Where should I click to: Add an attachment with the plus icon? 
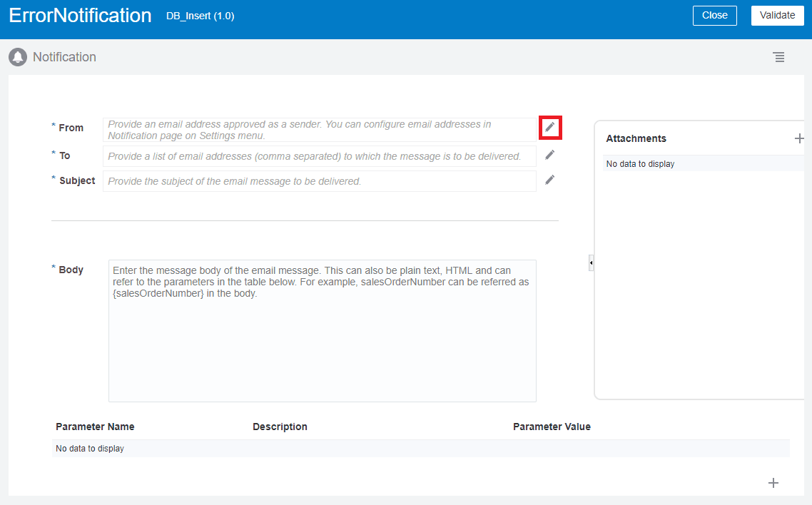(799, 138)
